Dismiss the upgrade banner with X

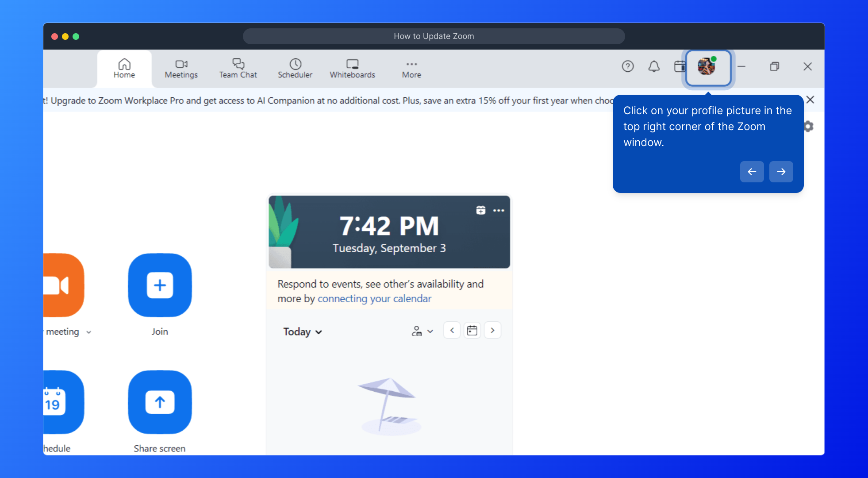coord(810,100)
